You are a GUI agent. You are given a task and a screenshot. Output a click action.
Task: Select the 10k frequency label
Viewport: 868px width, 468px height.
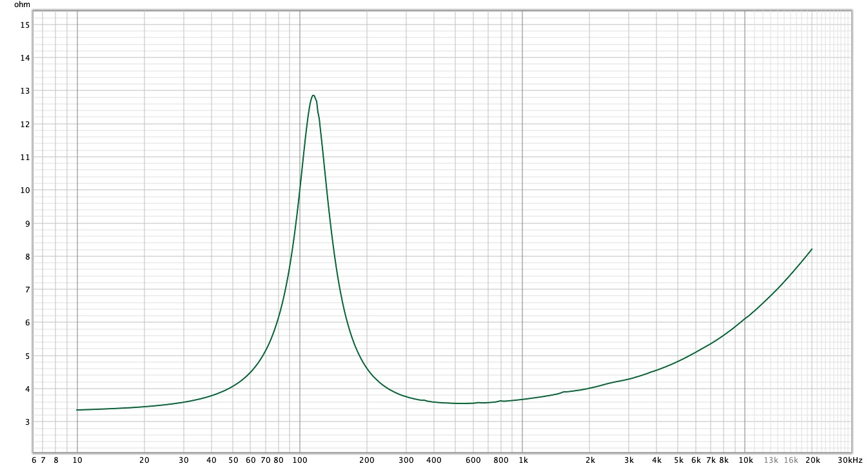(746, 460)
